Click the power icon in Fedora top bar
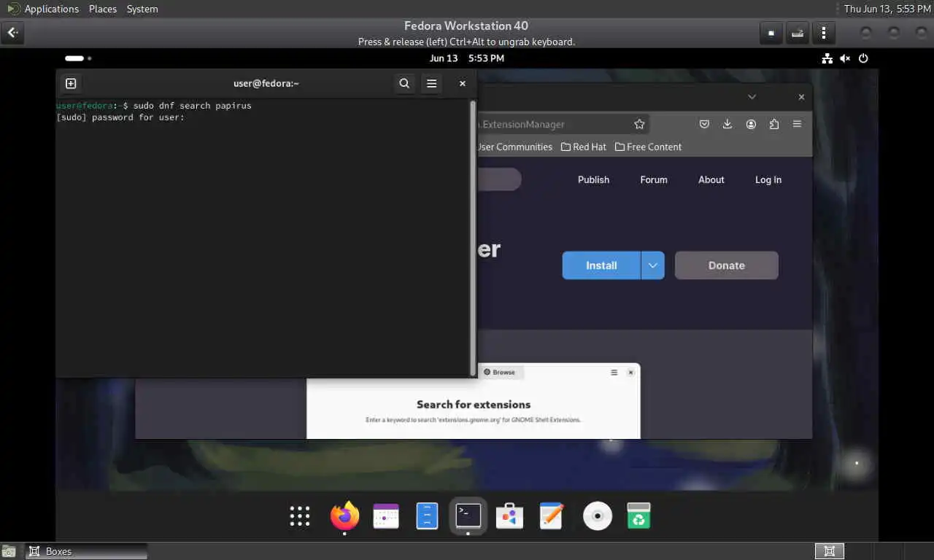934x560 pixels. [863, 58]
